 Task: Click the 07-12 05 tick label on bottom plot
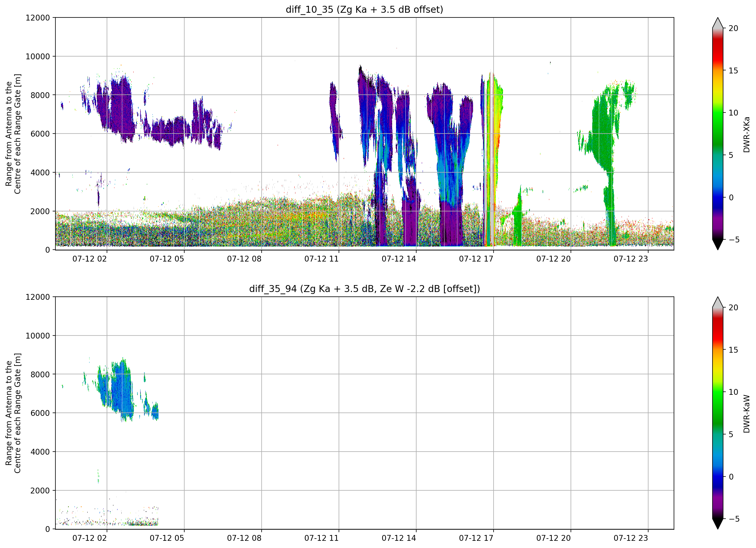[x=167, y=538]
